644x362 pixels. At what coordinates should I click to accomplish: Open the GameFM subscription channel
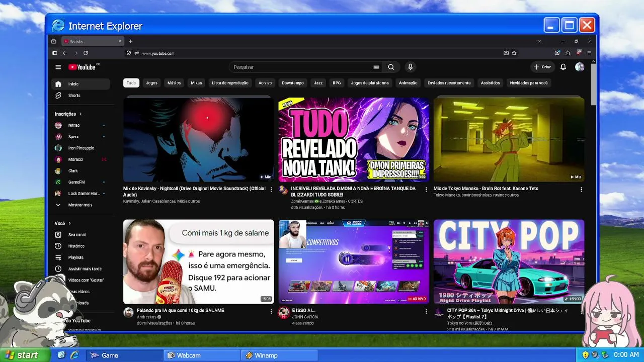tap(80, 182)
